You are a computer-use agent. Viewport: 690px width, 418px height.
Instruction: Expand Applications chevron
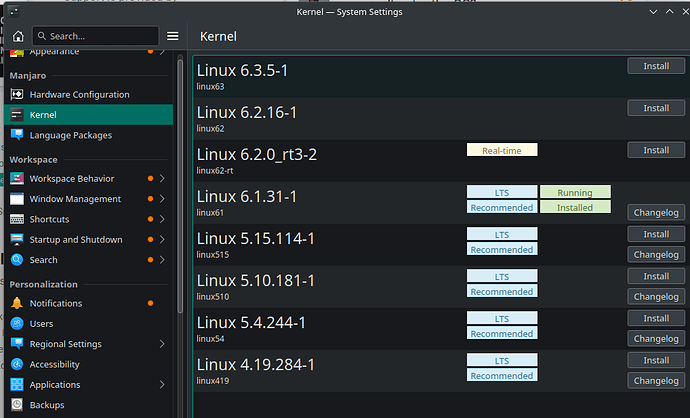click(162, 384)
